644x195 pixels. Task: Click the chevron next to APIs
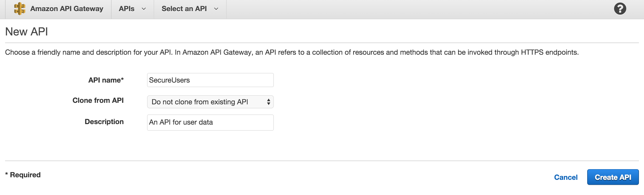click(x=144, y=9)
